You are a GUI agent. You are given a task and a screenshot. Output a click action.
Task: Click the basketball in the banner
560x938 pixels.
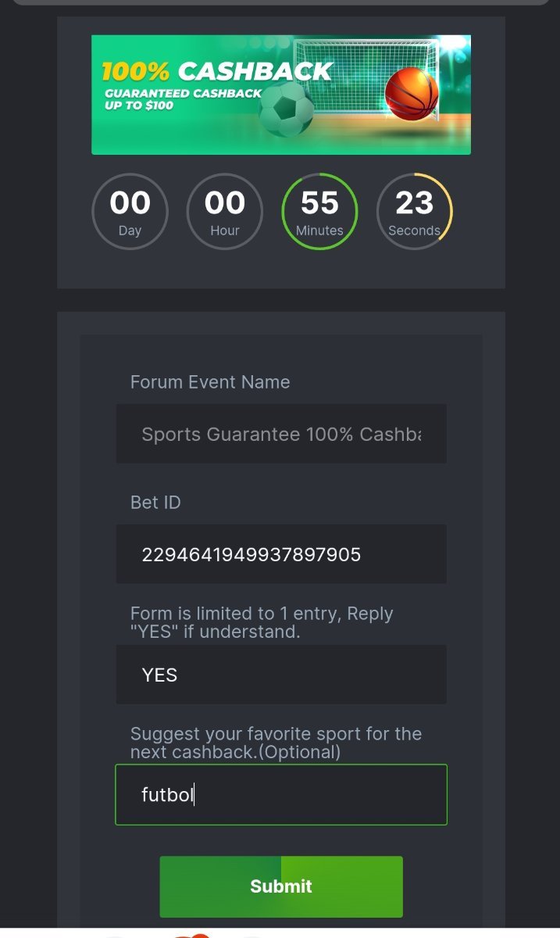(412, 94)
